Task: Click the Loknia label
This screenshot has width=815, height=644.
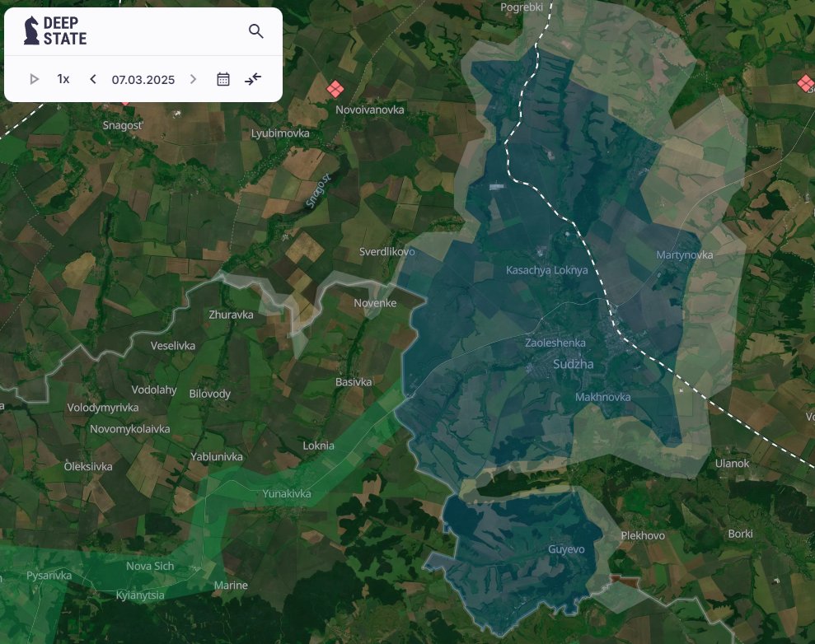Action: pos(318,446)
